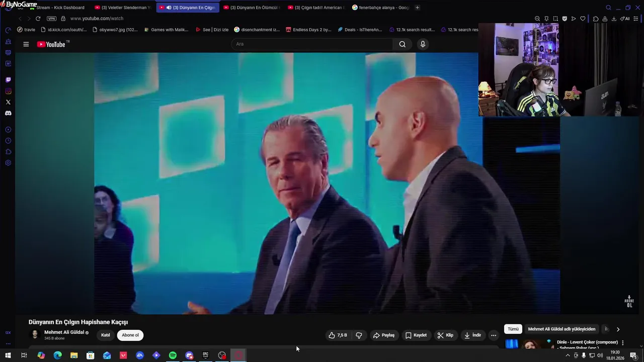This screenshot has width=644, height=362.
Task: Open the Instagram icon in browser sidebar
Action: pos(8,91)
